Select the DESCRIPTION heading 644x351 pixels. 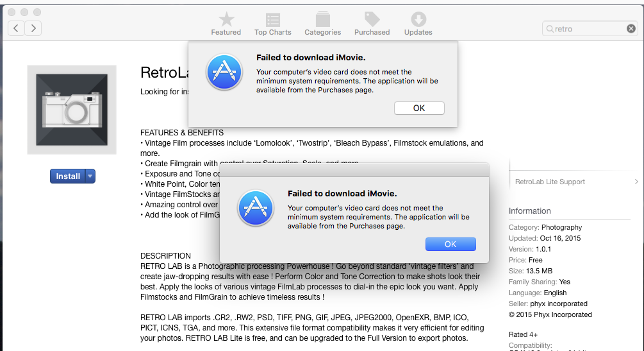point(165,255)
